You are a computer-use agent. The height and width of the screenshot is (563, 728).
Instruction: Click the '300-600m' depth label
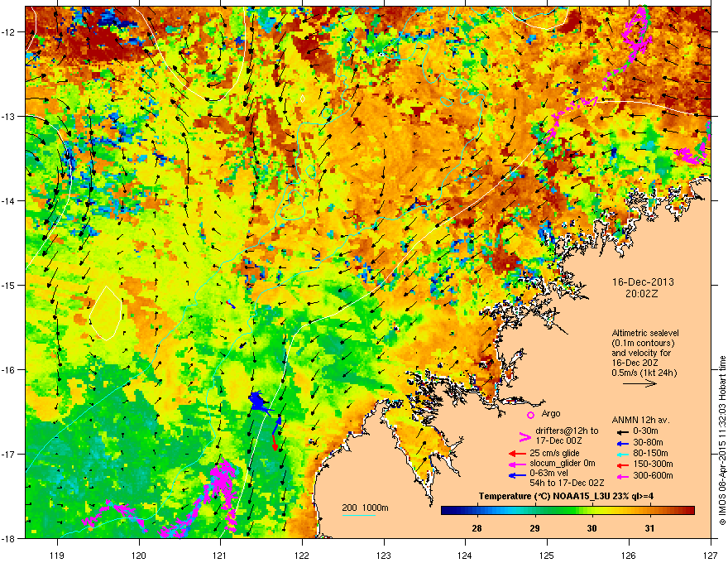pyautogui.click(x=653, y=475)
